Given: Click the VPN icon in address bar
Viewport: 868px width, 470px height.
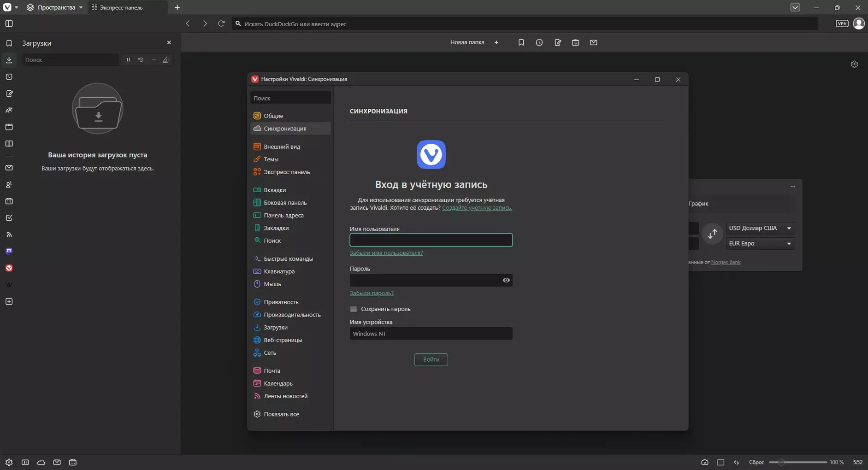Looking at the screenshot, I should [x=842, y=23].
